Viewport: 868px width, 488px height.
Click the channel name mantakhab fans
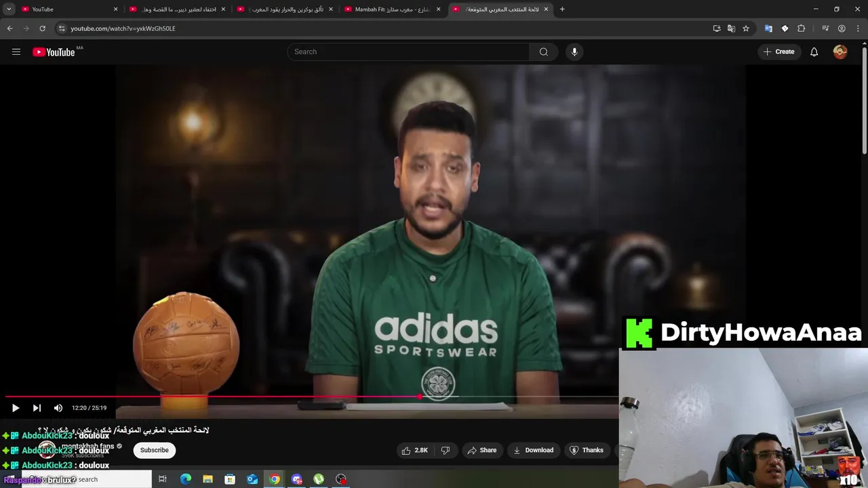pyautogui.click(x=87, y=446)
